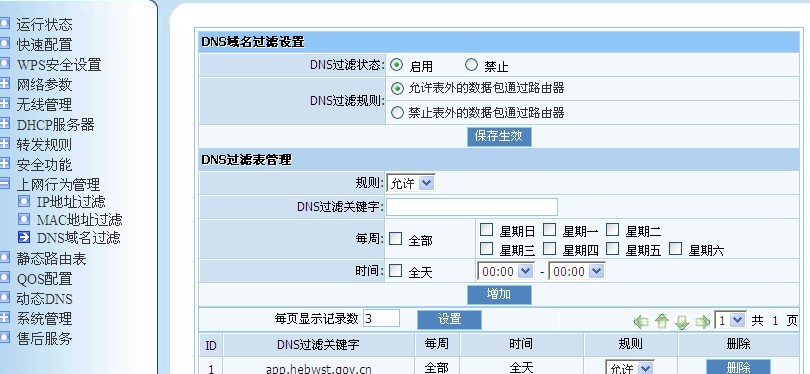Open the 快速配置 page
The width and height of the screenshot is (810, 374).
coord(44,44)
